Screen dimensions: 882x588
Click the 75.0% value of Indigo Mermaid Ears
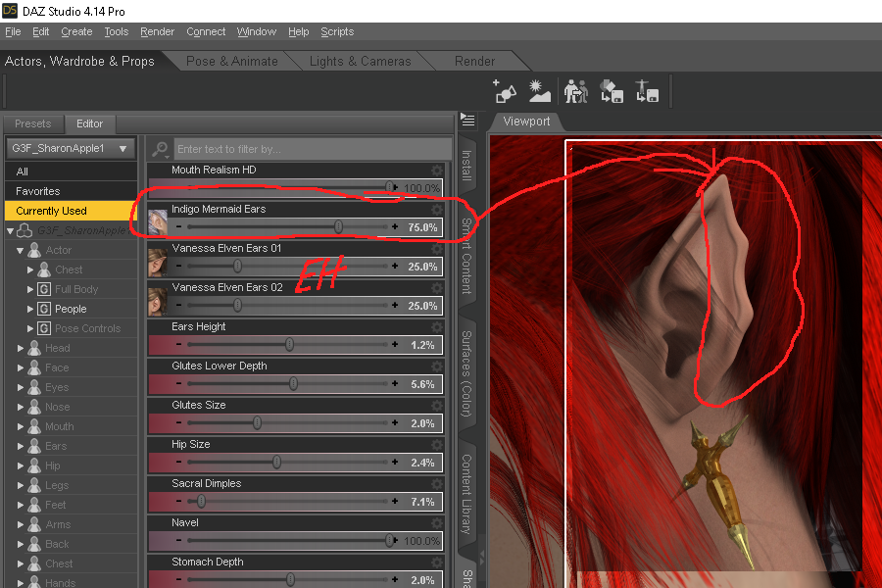coord(422,227)
